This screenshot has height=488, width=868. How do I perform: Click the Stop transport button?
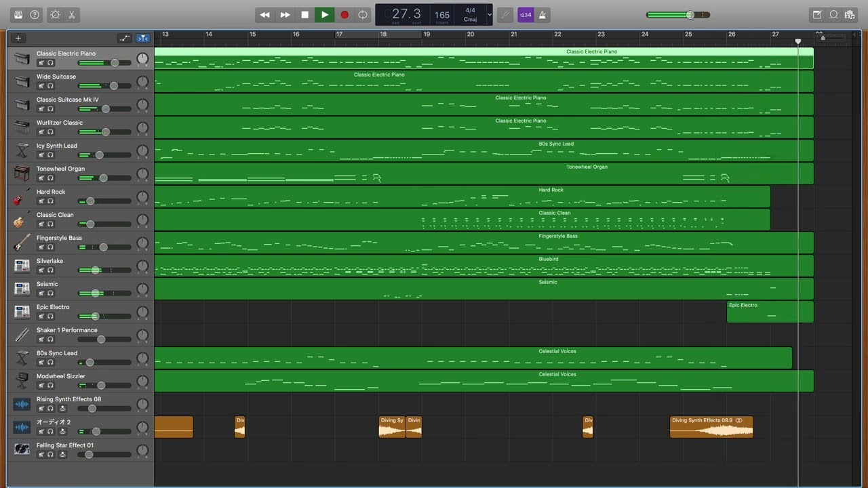point(304,14)
